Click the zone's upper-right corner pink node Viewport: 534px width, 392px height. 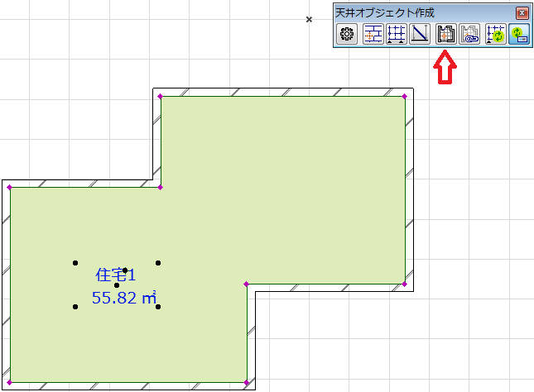(404, 97)
